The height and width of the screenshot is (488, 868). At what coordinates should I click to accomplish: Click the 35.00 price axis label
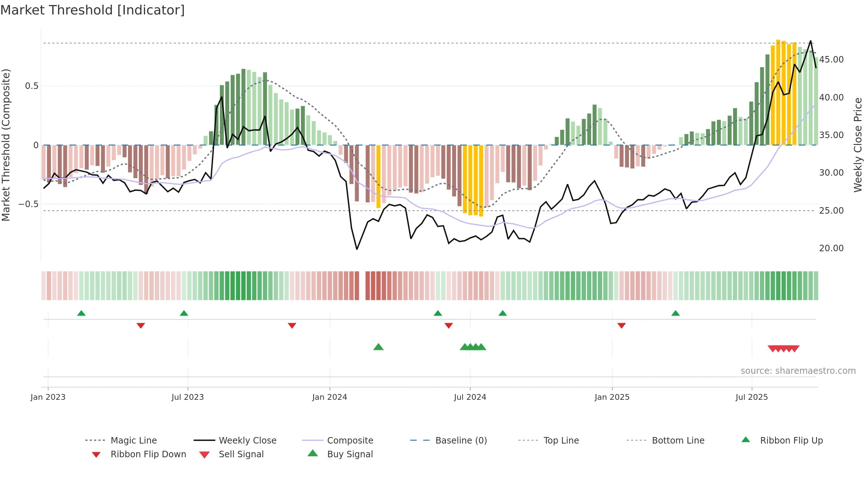(x=831, y=135)
